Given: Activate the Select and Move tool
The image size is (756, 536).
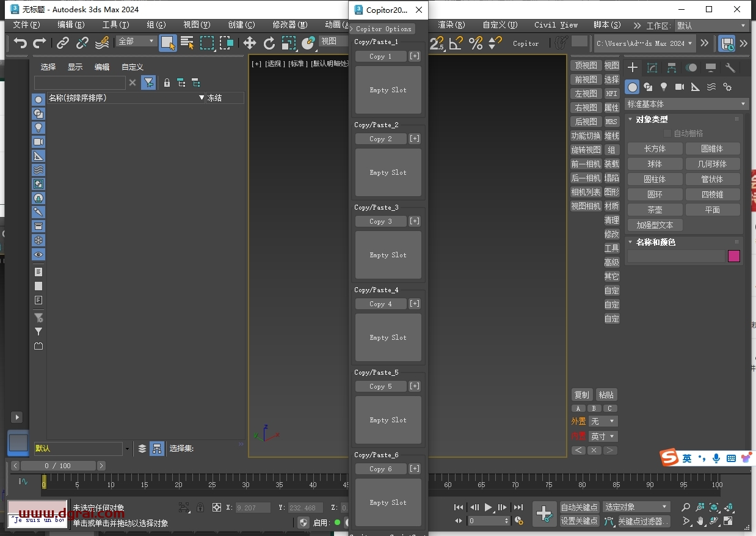Looking at the screenshot, I should click(250, 43).
